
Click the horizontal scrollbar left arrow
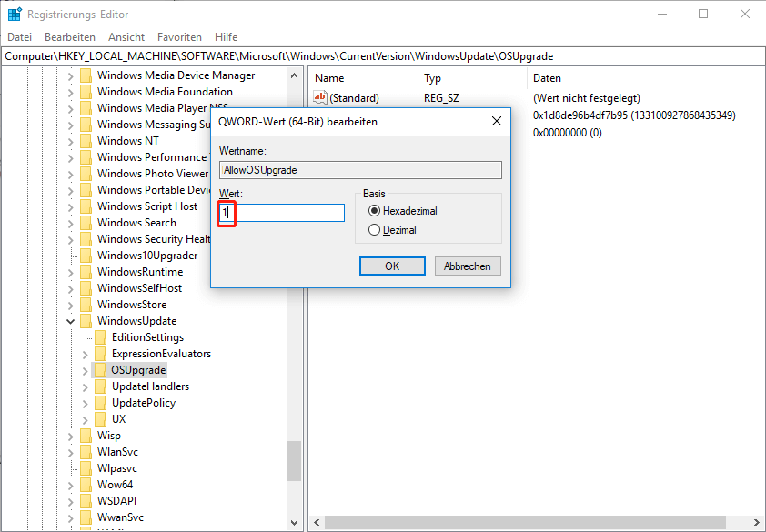[x=317, y=522]
